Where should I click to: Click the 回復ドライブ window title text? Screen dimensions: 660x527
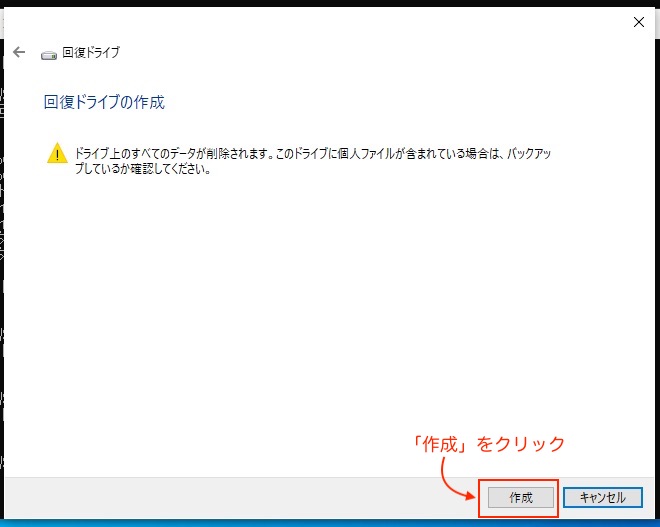click(x=91, y=52)
